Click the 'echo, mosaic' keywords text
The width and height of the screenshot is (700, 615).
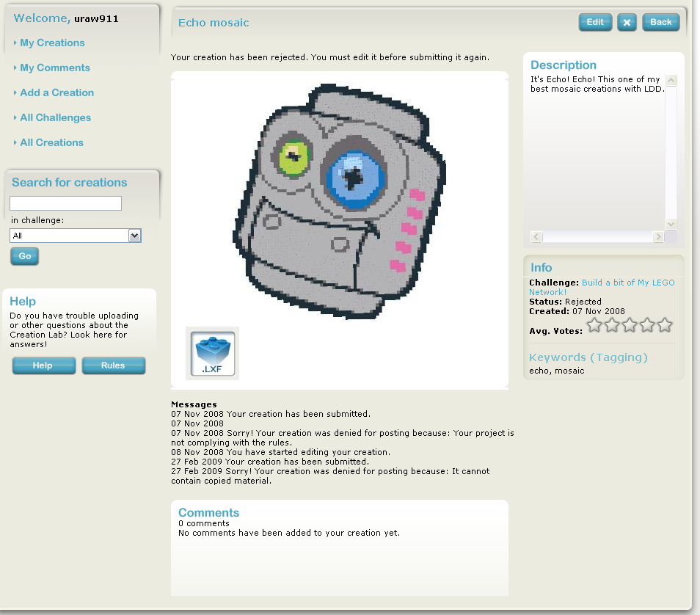click(x=557, y=371)
